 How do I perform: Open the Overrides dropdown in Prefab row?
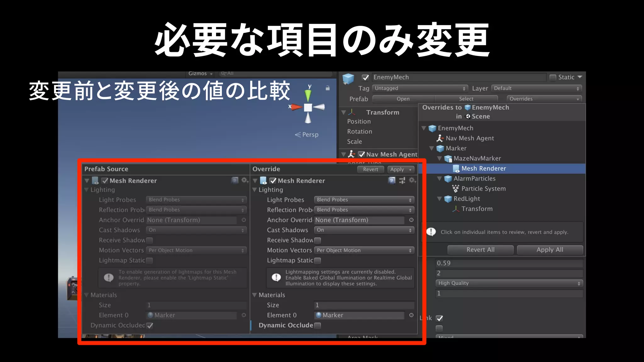click(544, 99)
